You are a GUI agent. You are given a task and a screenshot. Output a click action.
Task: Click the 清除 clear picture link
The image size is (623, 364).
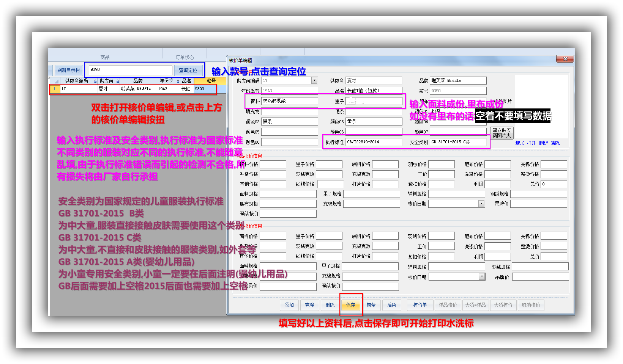pos(555,143)
